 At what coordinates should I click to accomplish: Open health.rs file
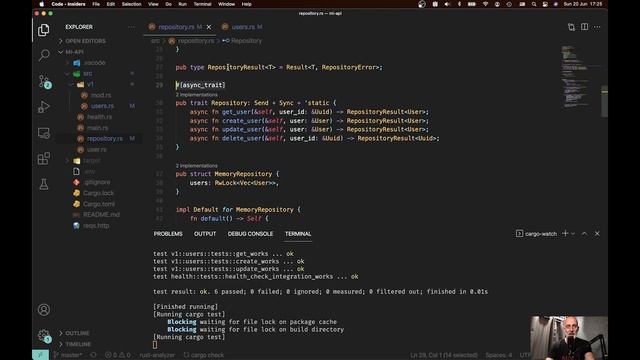tap(99, 117)
